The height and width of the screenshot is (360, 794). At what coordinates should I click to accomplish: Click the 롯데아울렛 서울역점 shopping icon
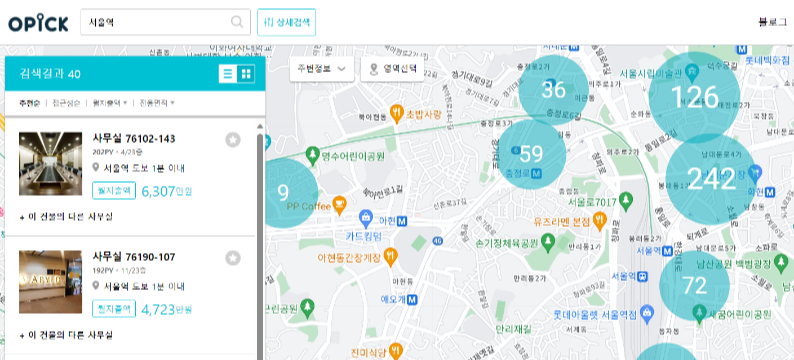coord(647,313)
